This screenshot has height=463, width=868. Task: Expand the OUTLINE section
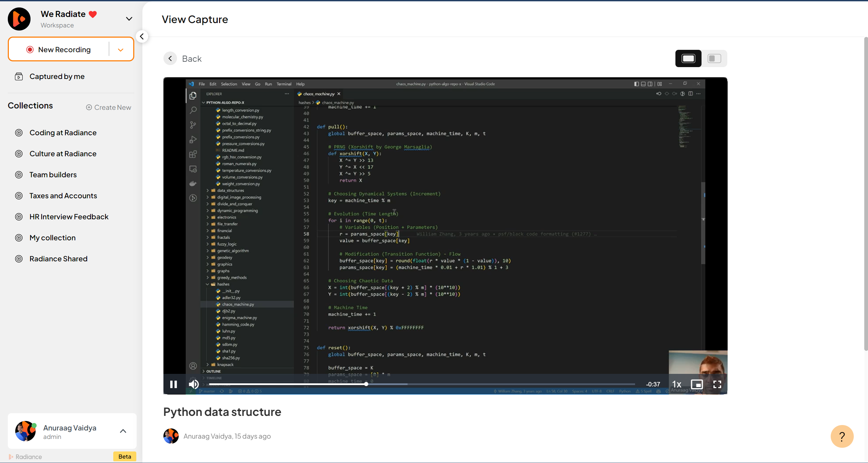(x=213, y=371)
